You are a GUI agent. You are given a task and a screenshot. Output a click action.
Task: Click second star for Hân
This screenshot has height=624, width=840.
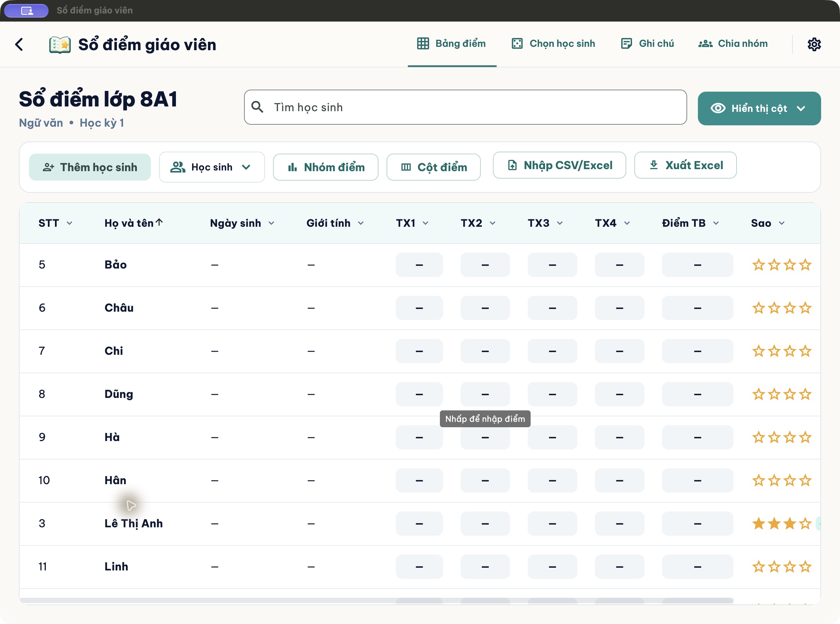[774, 480]
